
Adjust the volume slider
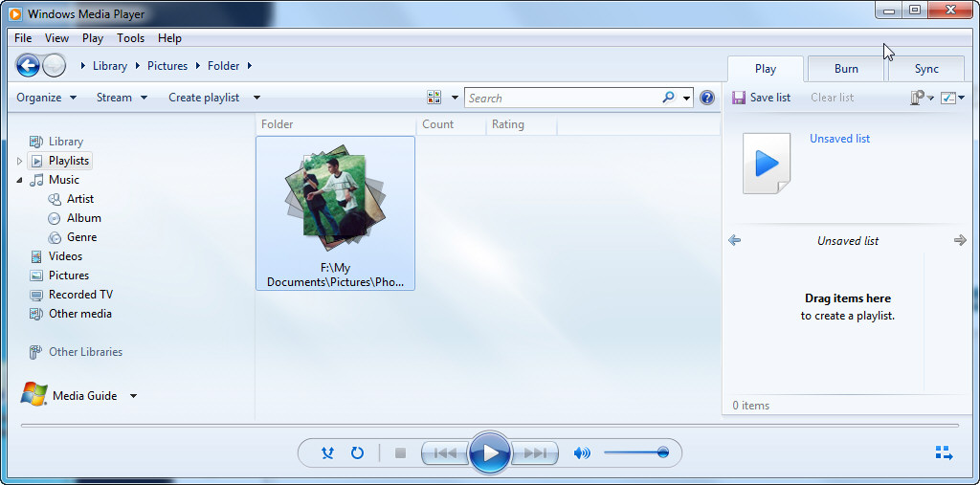point(635,452)
